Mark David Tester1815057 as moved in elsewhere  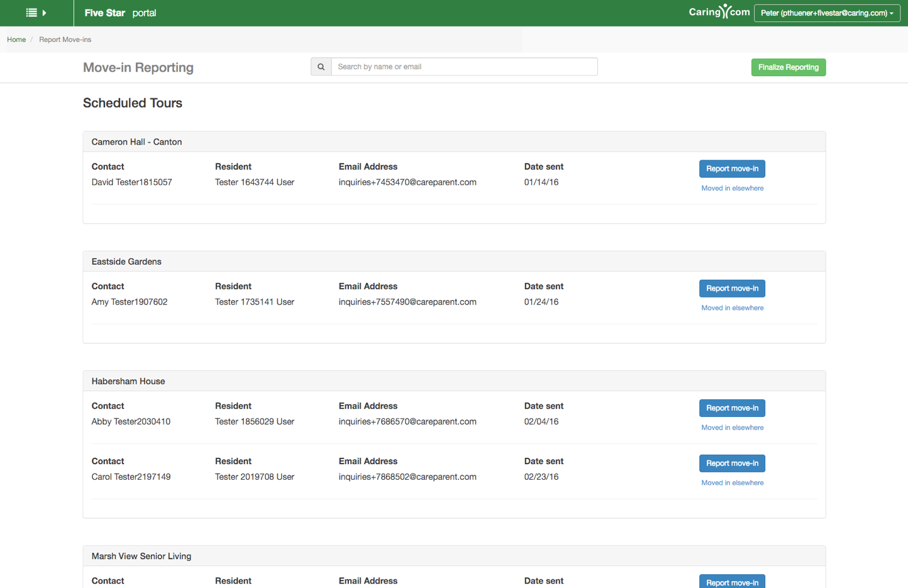click(x=732, y=188)
